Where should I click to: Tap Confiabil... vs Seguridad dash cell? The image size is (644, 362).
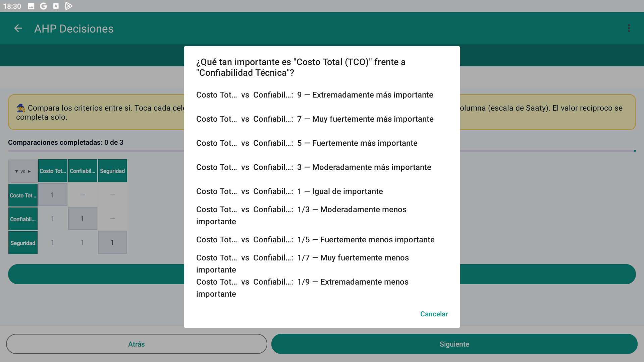pyautogui.click(x=112, y=219)
